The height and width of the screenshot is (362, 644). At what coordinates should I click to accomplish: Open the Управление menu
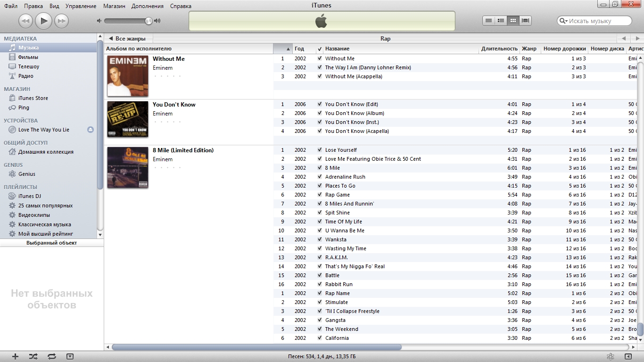pyautogui.click(x=81, y=6)
